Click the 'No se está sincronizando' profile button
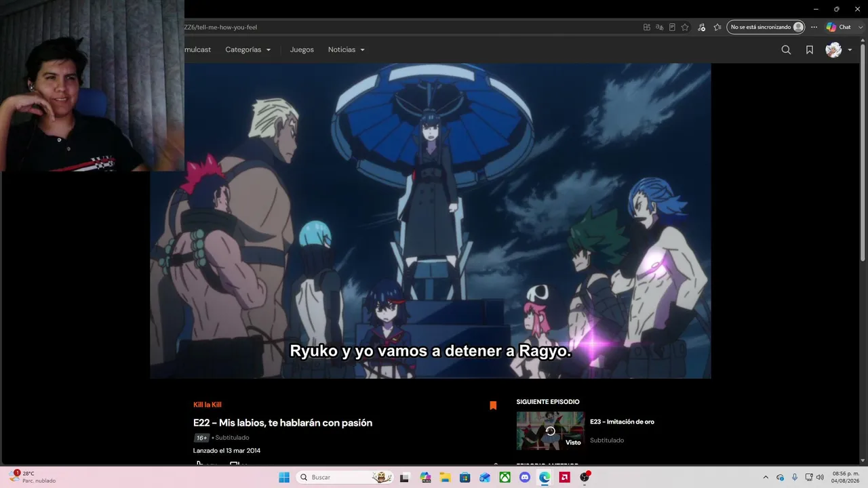 pos(766,27)
